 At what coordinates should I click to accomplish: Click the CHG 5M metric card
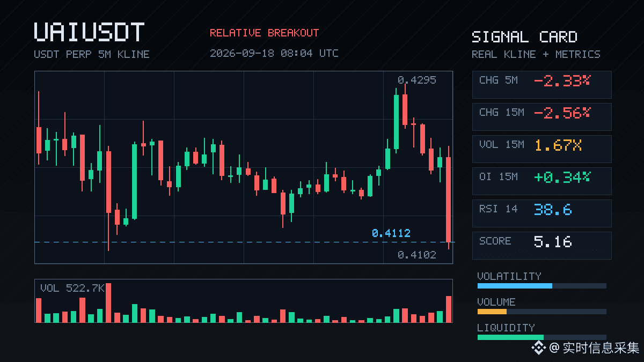tap(541, 84)
